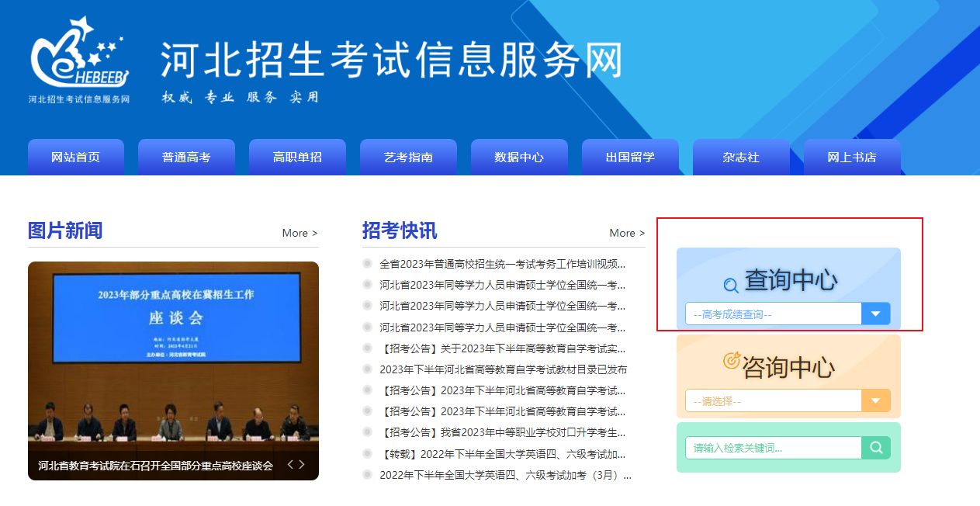Click More link beside 图片新闻
Viewport: 980px width, 506px height.
[300, 233]
